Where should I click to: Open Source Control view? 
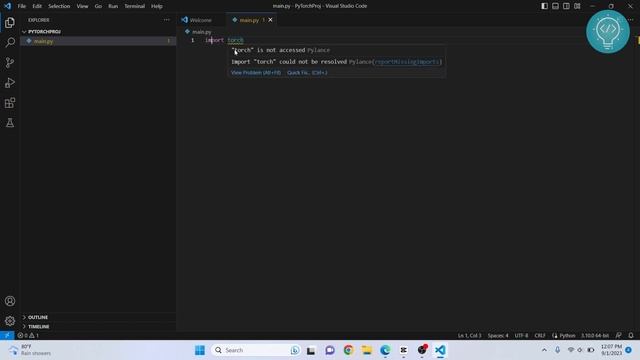[x=10, y=62]
